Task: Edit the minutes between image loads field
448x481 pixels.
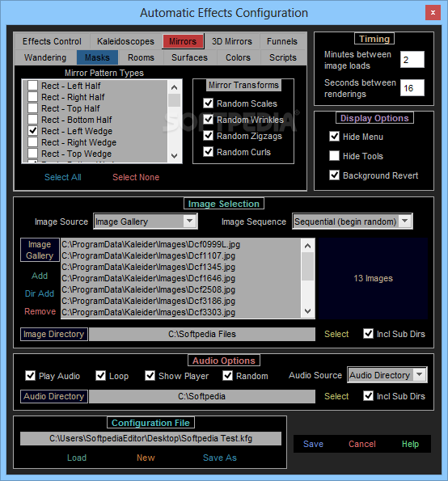Action: click(412, 60)
